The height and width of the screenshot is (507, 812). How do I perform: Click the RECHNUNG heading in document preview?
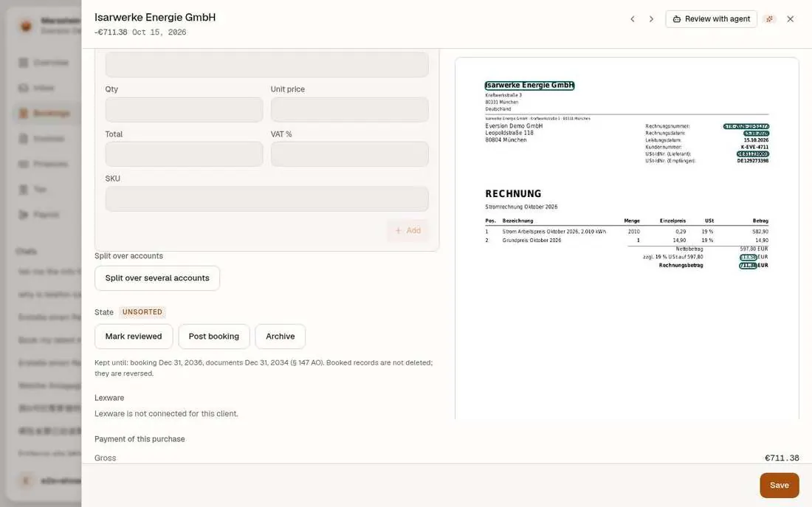[x=513, y=193]
